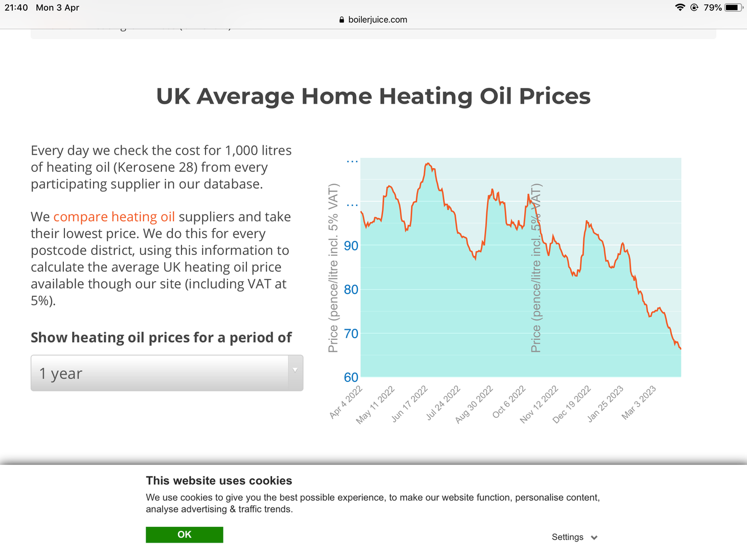Click the Apr 4 2022 axis label
The image size is (747, 560).
point(346,402)
